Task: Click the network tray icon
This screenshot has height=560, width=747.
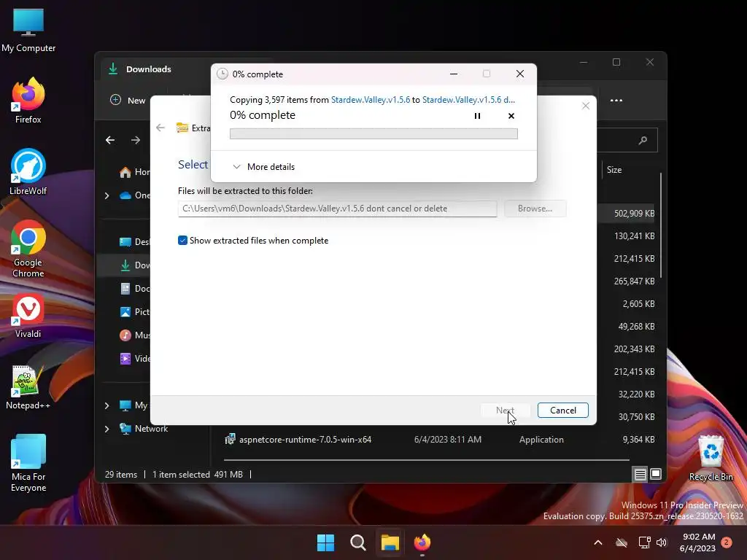Action: [644, 542]
